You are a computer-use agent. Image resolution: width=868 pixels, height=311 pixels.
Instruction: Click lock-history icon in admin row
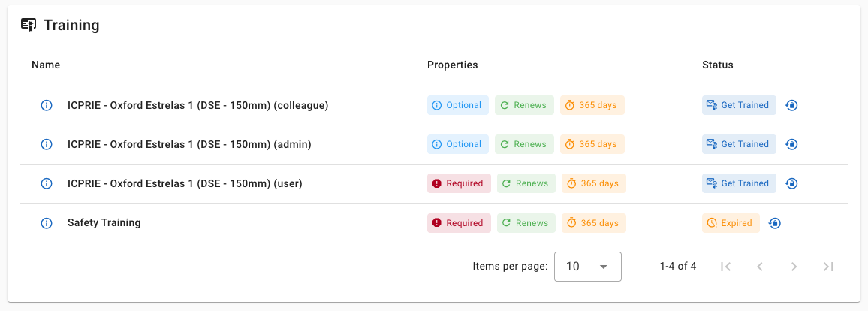tap(791, 145)
